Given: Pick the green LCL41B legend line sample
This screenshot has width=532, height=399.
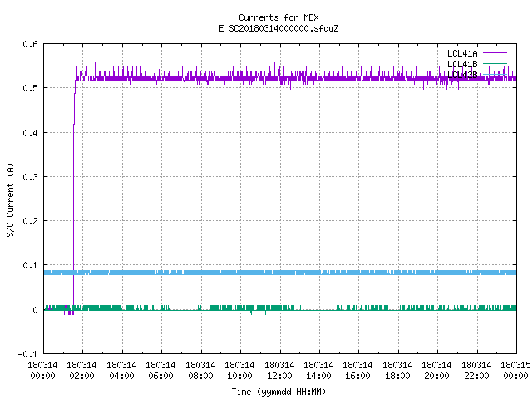Looking at the screenshot, I should [495, 63].
